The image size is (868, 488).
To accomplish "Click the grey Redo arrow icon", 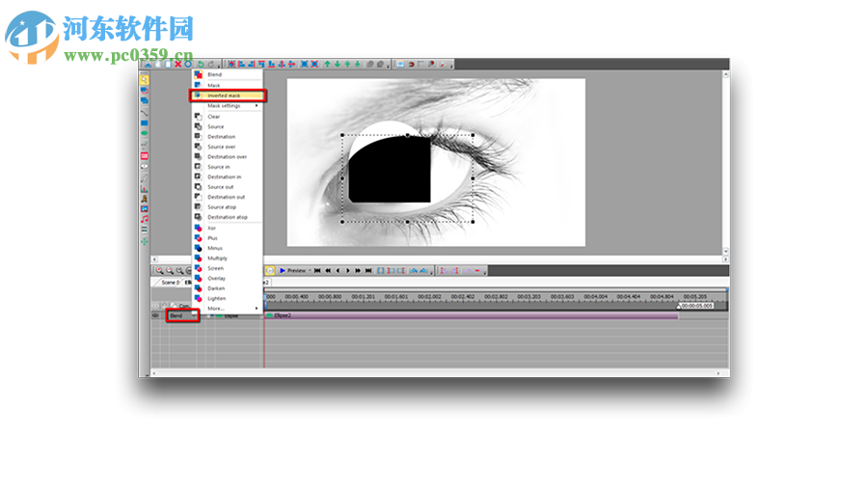I will click(211, 65).
